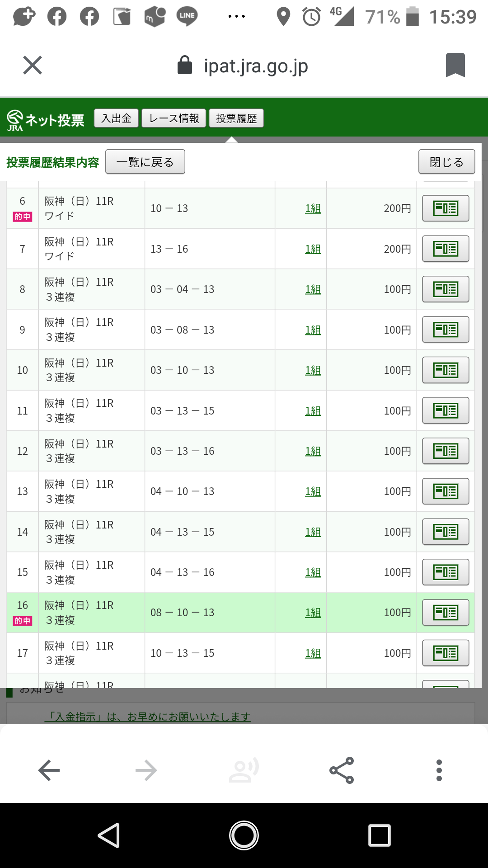Open ticket detail icon for row 6
The height and width of the screenshot is (868, 488).
(446, 208)
